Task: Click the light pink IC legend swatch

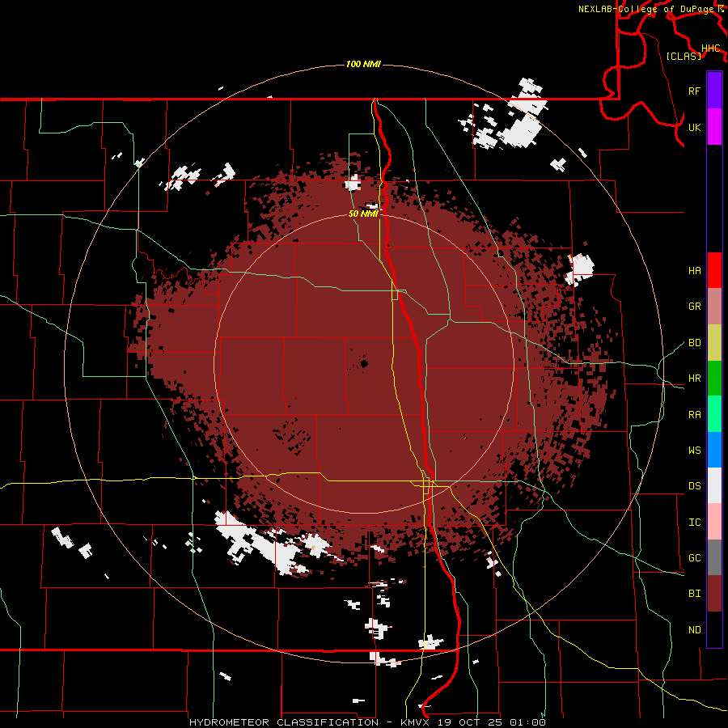Action: tap(714, 522)
